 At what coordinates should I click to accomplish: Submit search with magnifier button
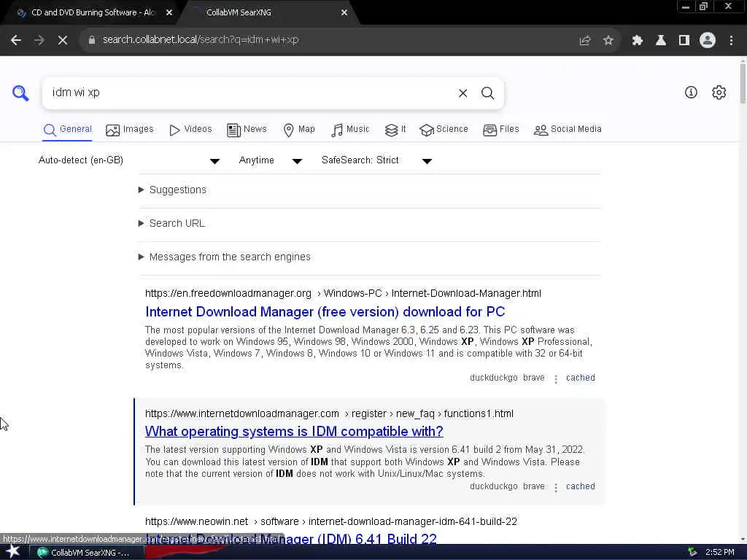point(487,93)
